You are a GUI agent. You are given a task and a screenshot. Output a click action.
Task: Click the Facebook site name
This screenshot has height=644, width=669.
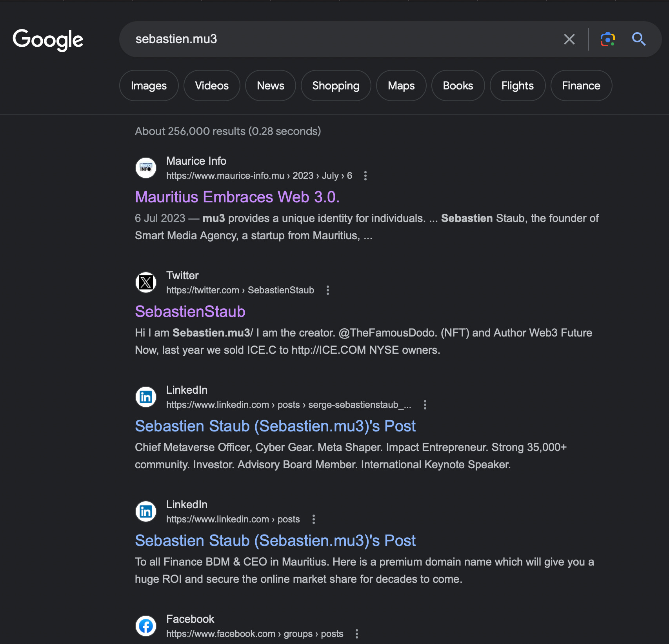pyautogui.click(x=190, y=619)
